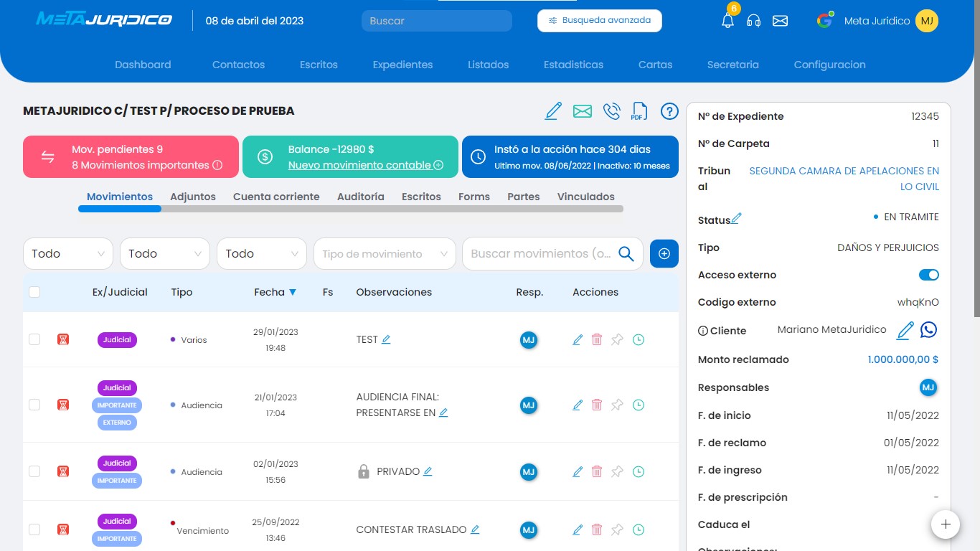
Task: Check the select-all checkbox in table header
Action: 34,292
